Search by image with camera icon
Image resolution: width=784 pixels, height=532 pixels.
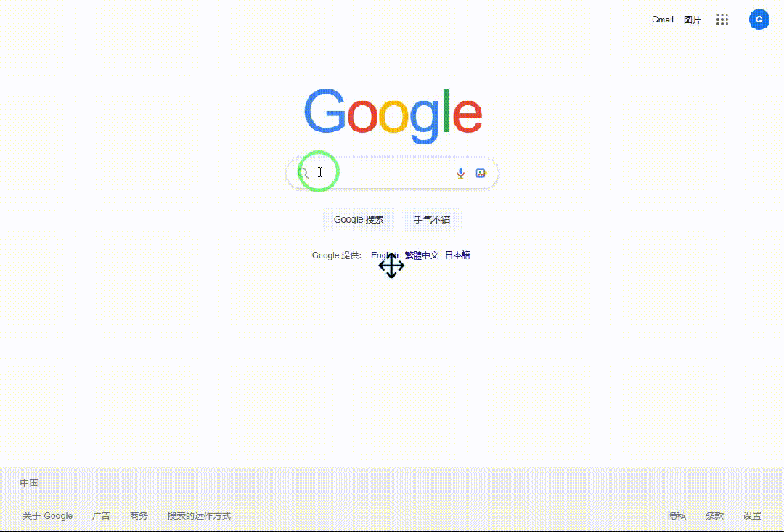481,173
